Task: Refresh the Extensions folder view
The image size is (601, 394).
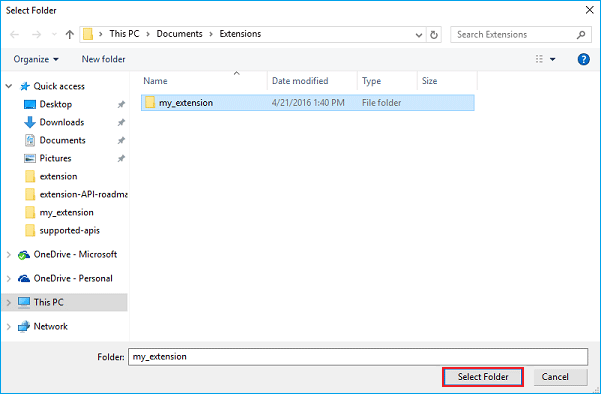Action: pyautogui.click(x=434, y=34)
